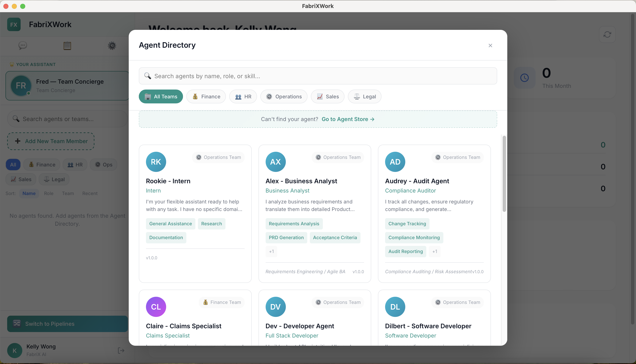Toggle the Legal filter in the directory

click(x=364, y=96)
